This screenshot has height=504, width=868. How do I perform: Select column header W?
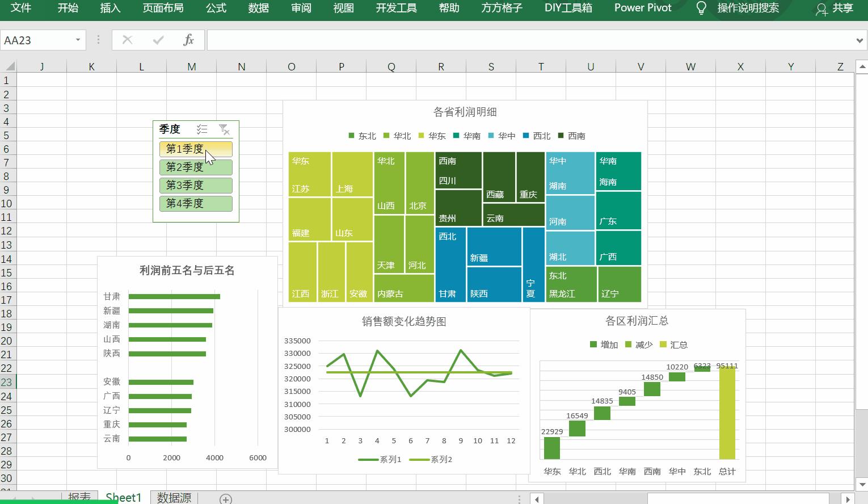pyautogui.click(x=690, y=66)
